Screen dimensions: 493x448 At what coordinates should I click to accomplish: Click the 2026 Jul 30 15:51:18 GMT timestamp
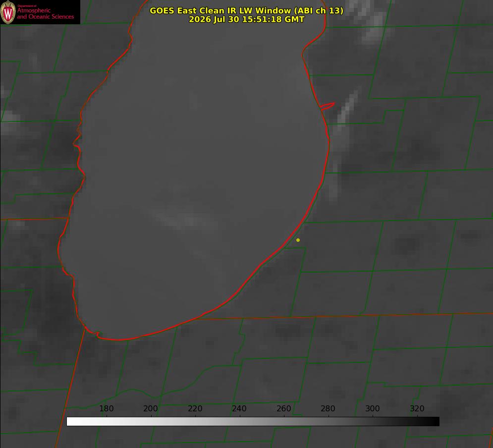[247, 19]
